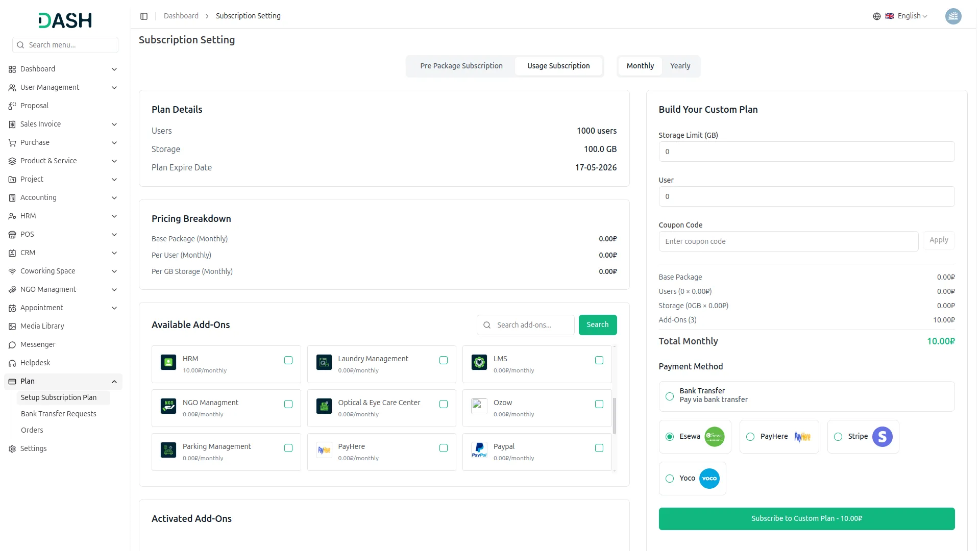
Task: Open the user avatar menu
Action: tap(953, 16)
